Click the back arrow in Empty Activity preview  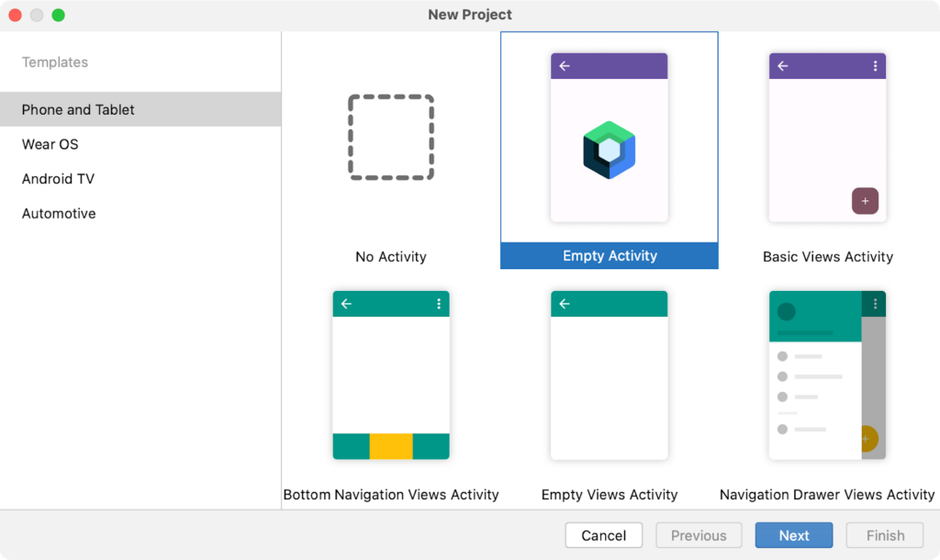[564, 65]
